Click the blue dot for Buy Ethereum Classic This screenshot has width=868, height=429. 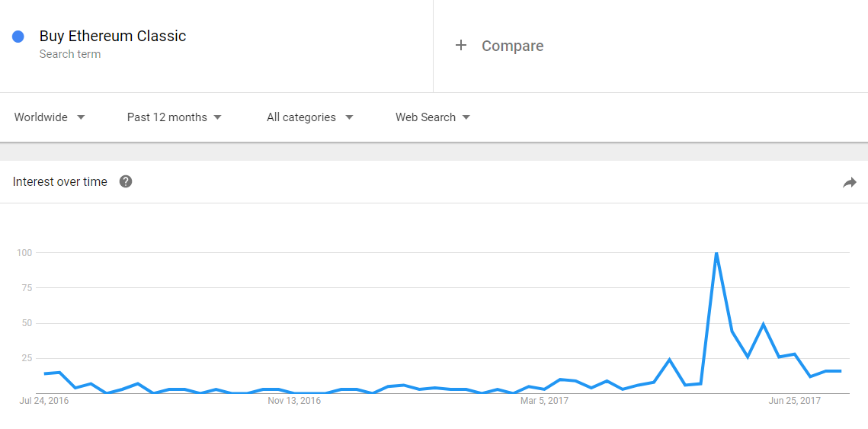click(x=18, y=37)
